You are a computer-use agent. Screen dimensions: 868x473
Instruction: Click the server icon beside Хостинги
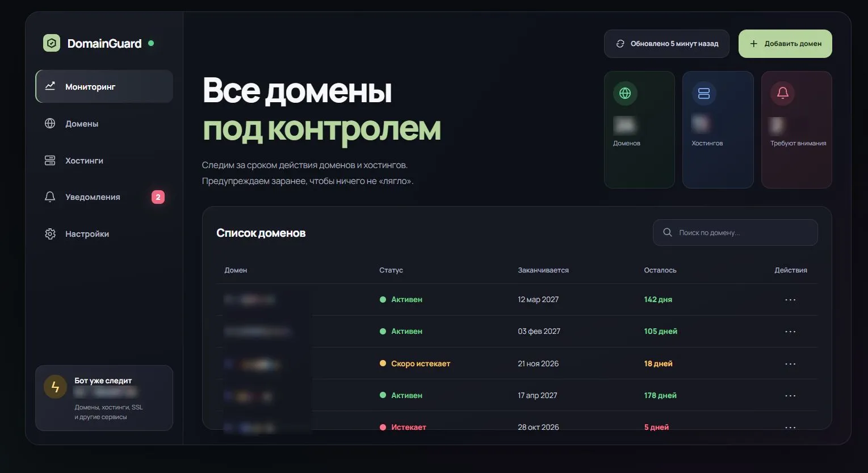[x=50, y=161]
